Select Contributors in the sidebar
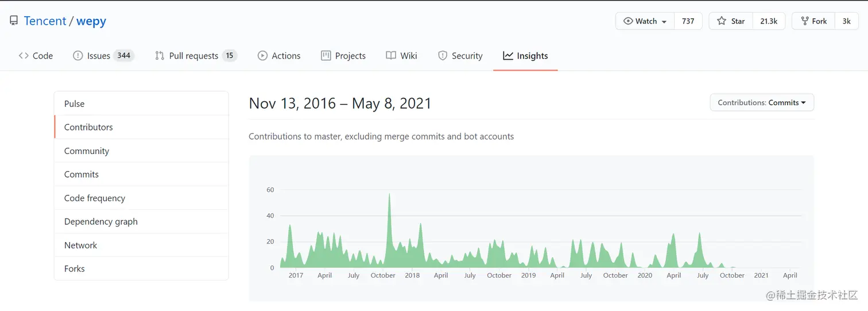 click(141, 127)
